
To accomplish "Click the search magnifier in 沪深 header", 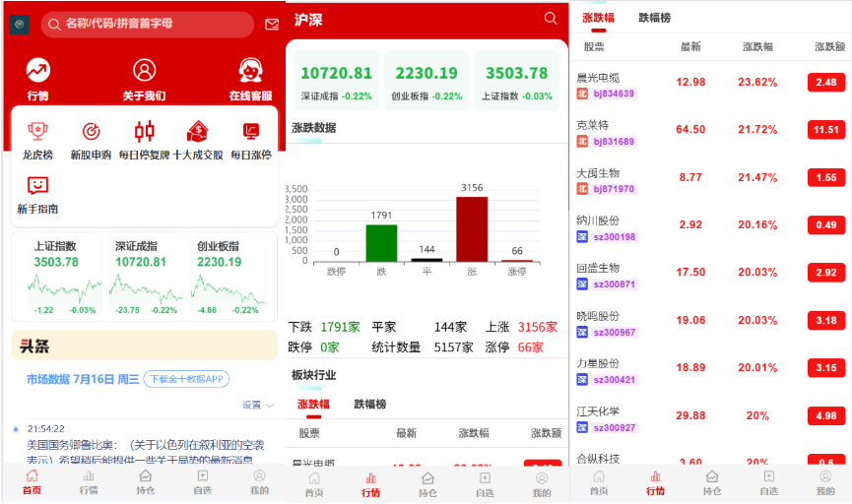I will tap(551, 19).
